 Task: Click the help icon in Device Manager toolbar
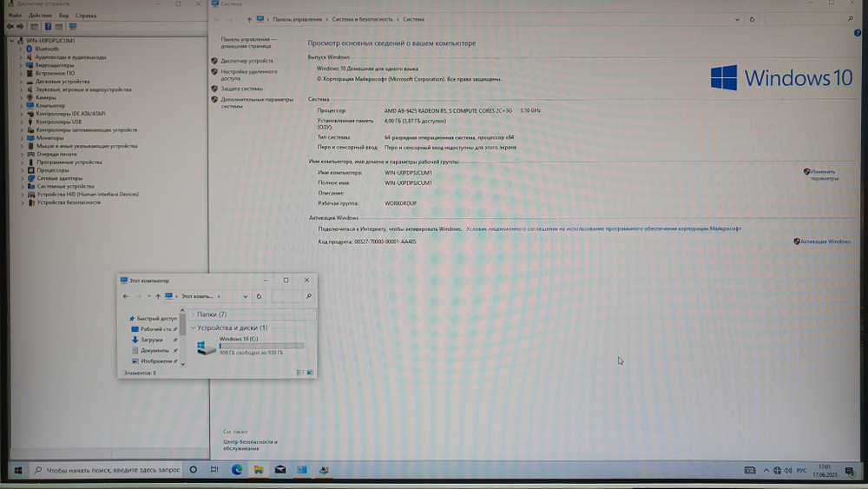[x=48, y=27]
